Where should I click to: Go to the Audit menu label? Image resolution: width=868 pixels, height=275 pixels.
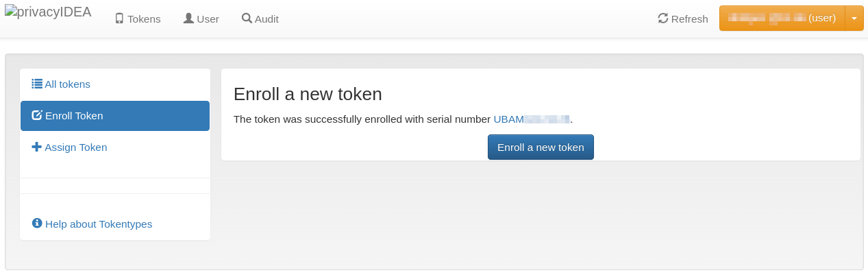coord(266,19)
